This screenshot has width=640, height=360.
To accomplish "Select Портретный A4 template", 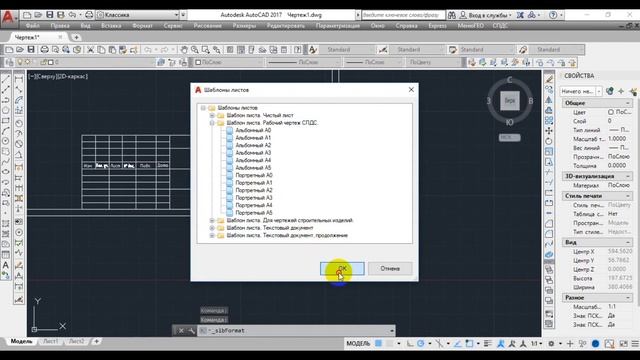I will click(254, 205).
